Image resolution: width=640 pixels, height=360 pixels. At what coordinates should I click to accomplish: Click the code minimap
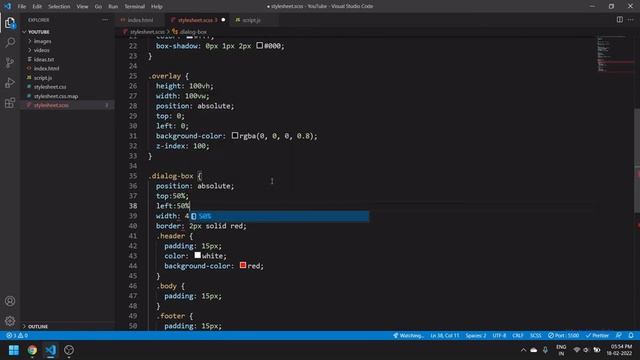pos(615,54)
